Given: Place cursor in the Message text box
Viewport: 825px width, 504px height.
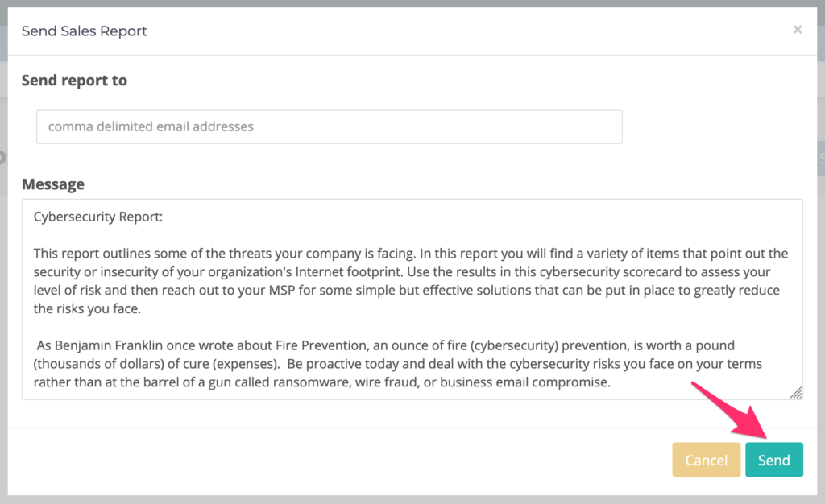Looking at the screenshot, I should [x=412, y=299].
